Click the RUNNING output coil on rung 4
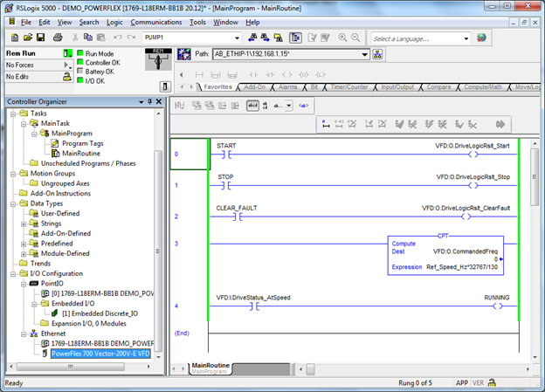Screen dimensions: 545x392 498,306
